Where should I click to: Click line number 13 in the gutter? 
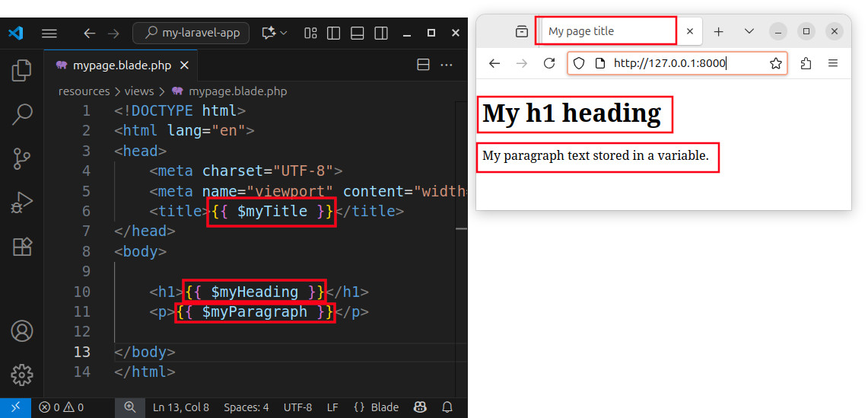coord(82,352)
